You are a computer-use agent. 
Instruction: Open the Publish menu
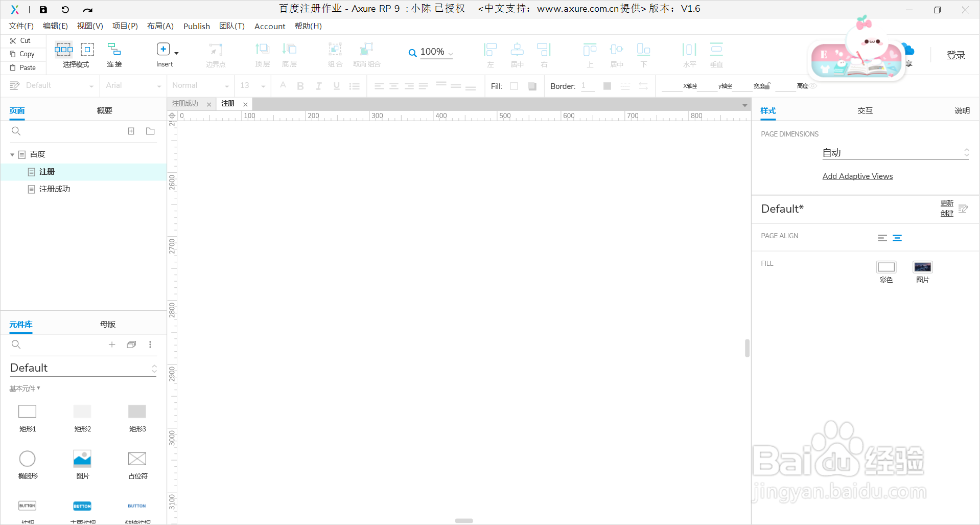[197, 26]
